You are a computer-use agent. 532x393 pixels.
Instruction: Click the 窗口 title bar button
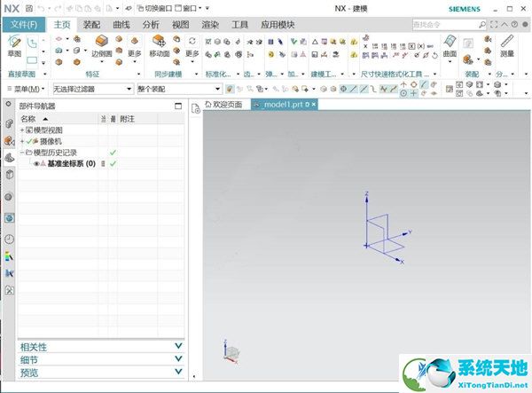pyautogui.click(x=188, y=8)
